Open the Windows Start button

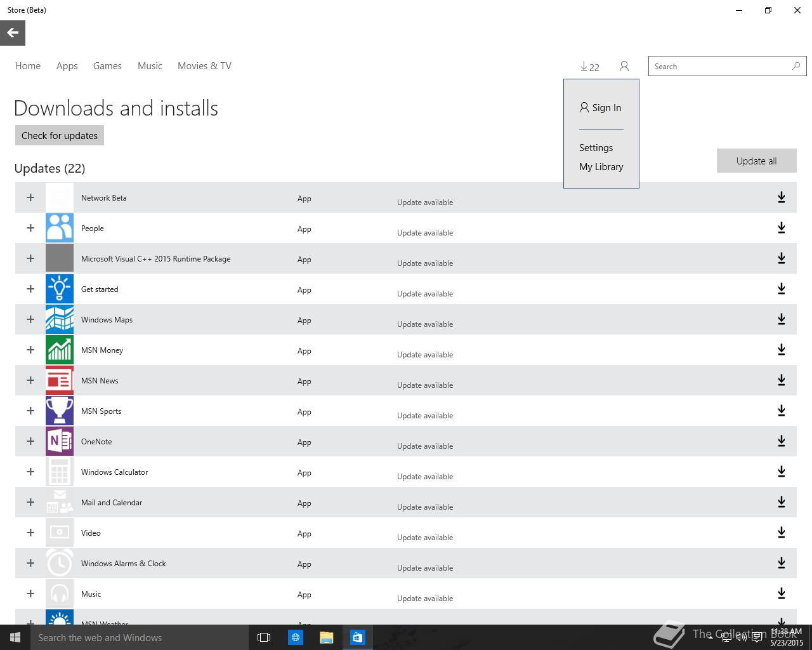(x=15, y=637)
